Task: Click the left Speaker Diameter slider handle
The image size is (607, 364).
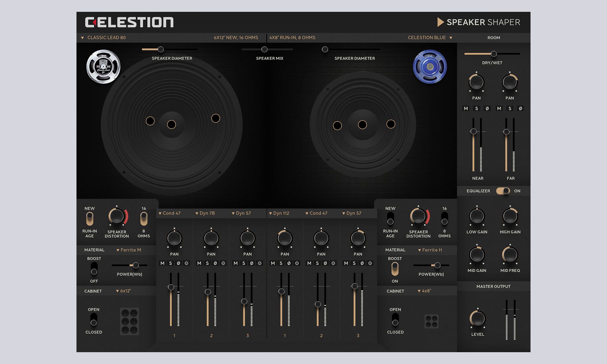Action: [161, 49]
